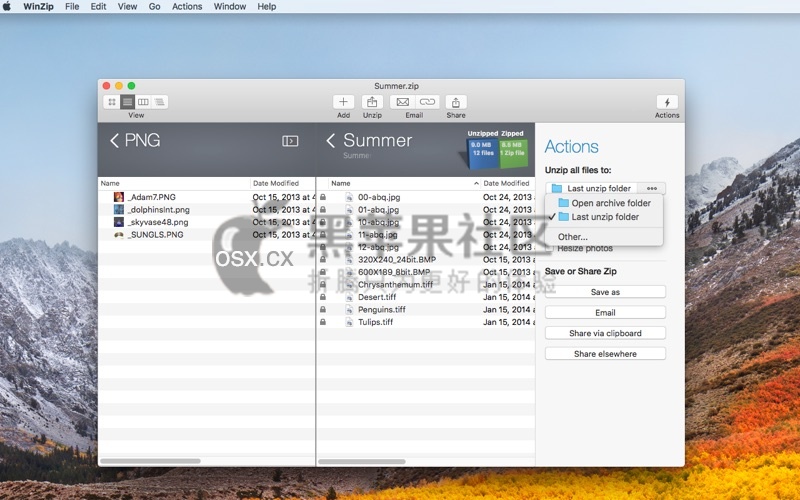The image size is (800, 500).
Task: Toggle the Actions lightning panel
Action: coord(667,102)
